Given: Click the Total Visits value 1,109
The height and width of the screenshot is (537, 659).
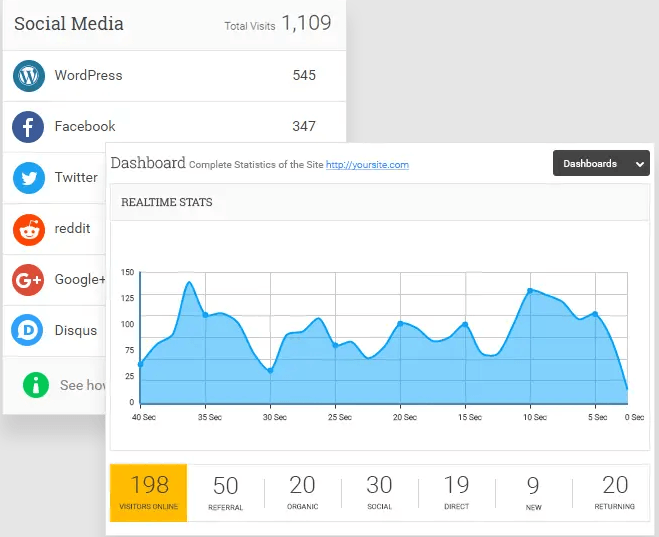Looking at the screenshot, I should coord(306,23).
